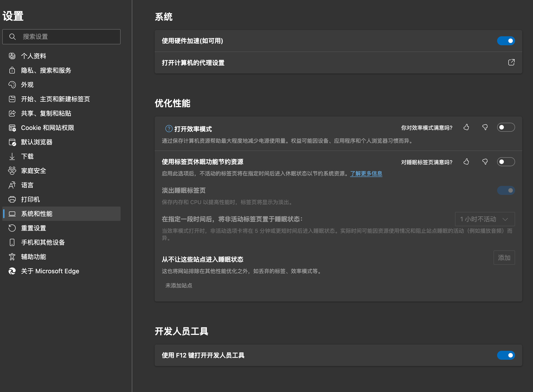The height and width of the screenshot is (392, 533).
Task: Open computer proxy settings external link icon
Action: click(511, 62)
